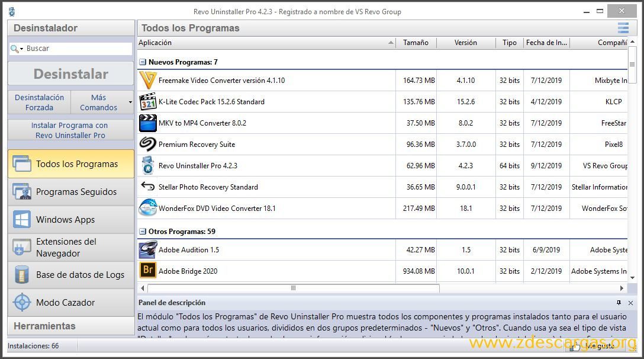Sort by the Compañía column header
This screenshot has height=359, width=644.
tap(599, 42)
